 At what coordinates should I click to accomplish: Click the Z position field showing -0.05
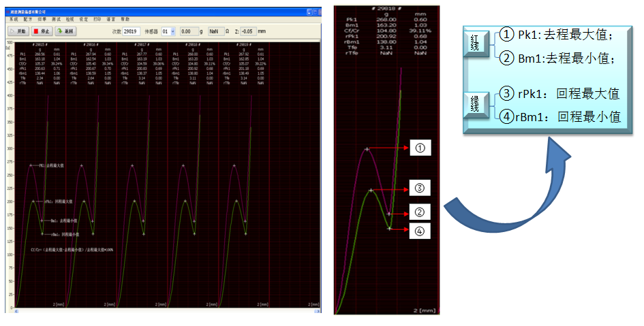pyautogui.click(x=248, y=31)
